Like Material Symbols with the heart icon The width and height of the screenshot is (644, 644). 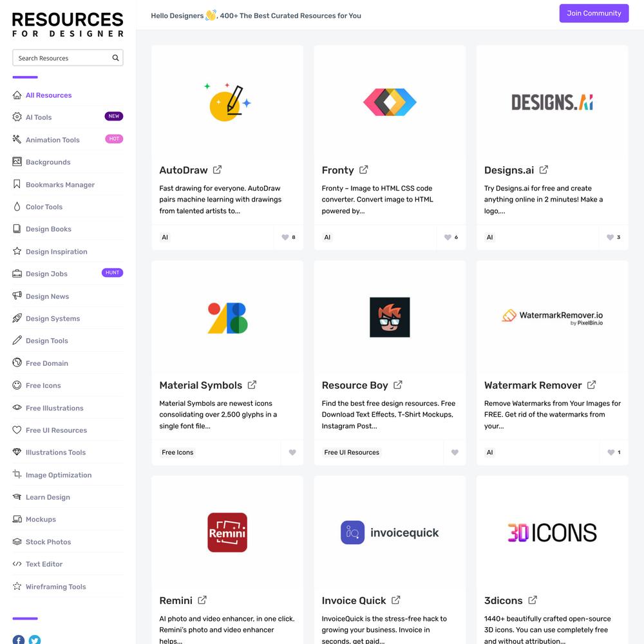coord(292,452)
